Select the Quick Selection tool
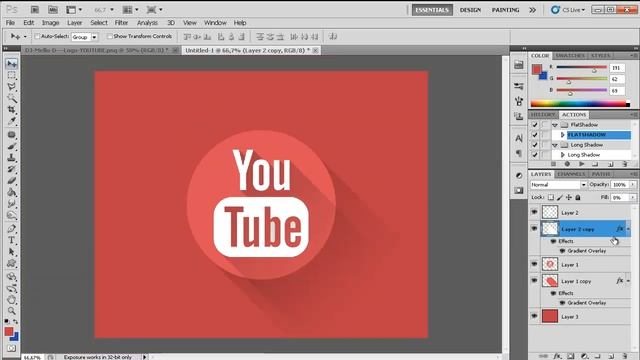The image size is (640, 360). click(11, 98)
